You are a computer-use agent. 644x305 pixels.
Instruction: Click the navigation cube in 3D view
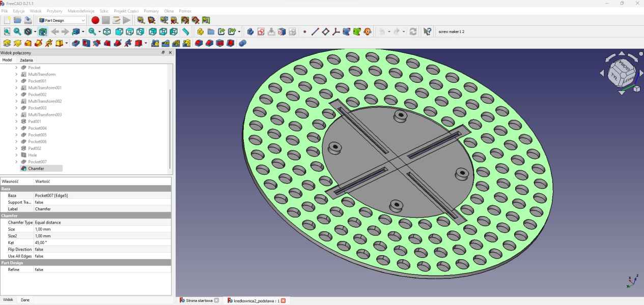(x=621, y=72)
